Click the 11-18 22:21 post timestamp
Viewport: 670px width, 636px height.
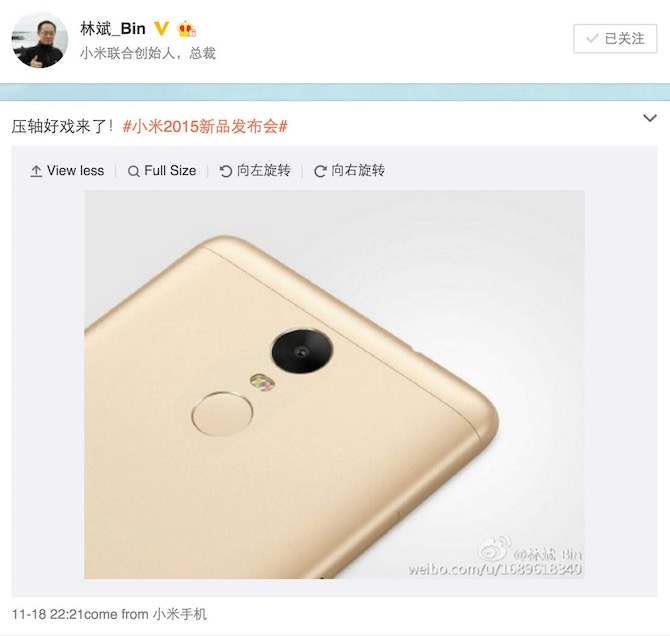47,615
